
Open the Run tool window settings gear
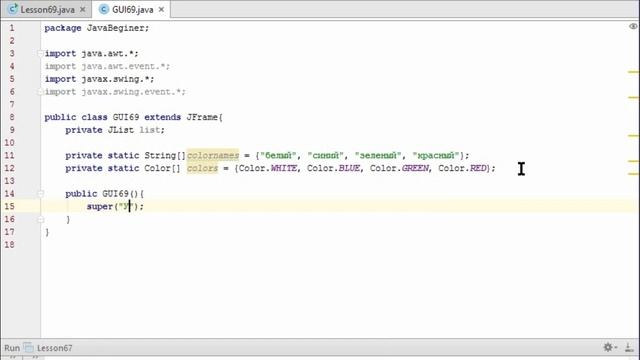pos(608,347)
